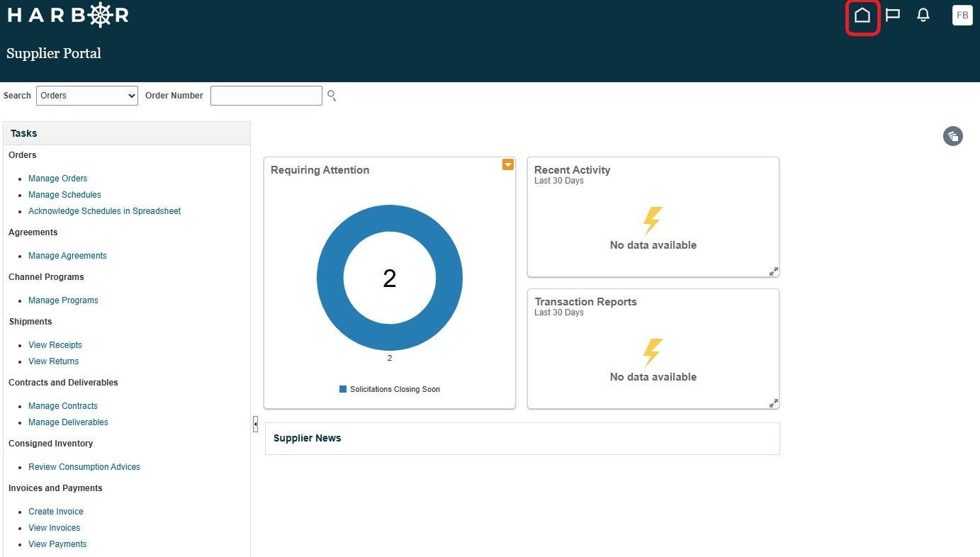Screen dimensions: 980x557
Task: Click the Supplier News heading
Action: point(308,438)
